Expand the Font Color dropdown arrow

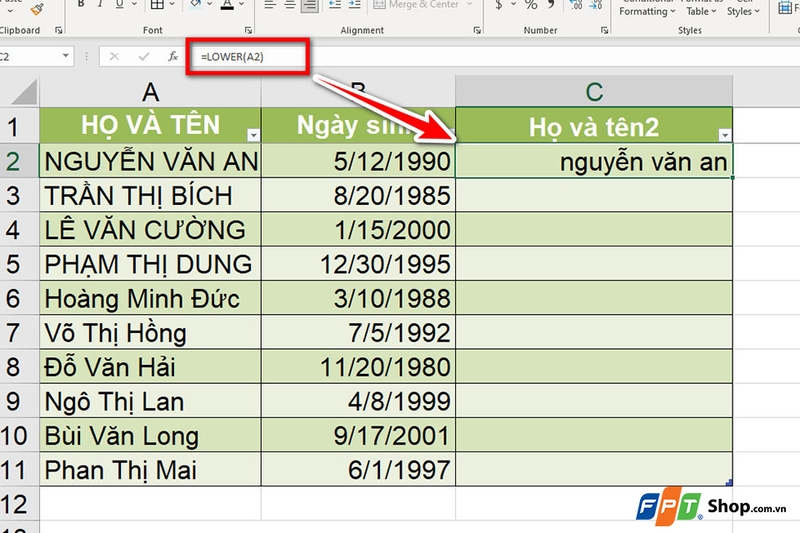pos(242,4)
